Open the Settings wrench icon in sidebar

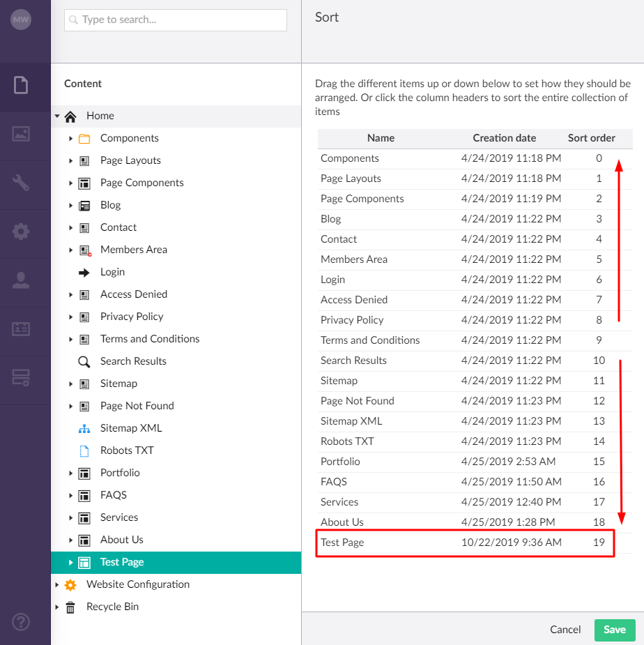pyautogui.click(x=21, y=183)
